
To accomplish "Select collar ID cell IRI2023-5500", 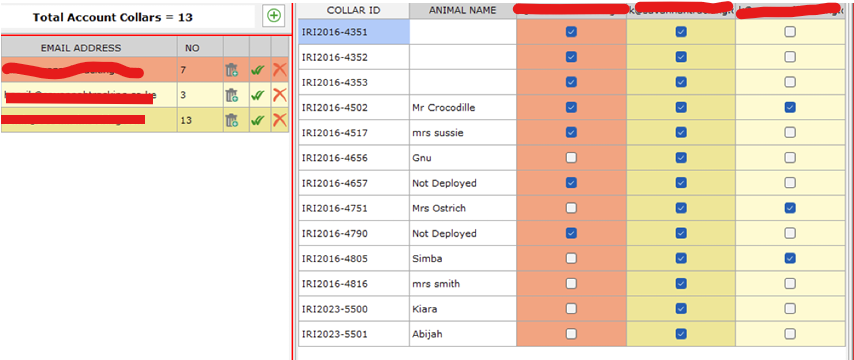I will (x=353, y=309).
